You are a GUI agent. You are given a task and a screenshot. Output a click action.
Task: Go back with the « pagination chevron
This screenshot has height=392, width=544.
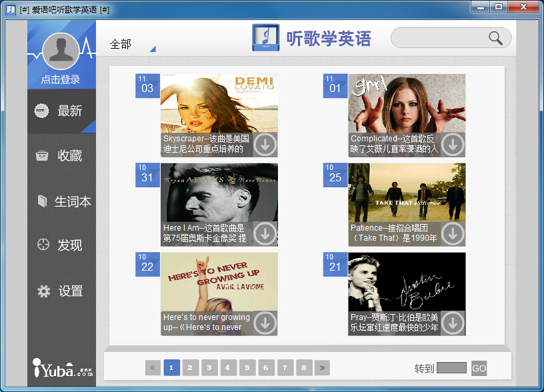(153, 367)
